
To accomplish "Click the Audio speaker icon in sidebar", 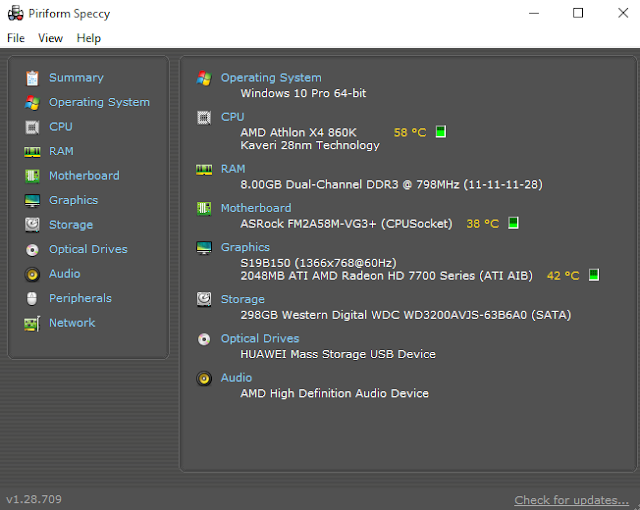I will (32, 274).
